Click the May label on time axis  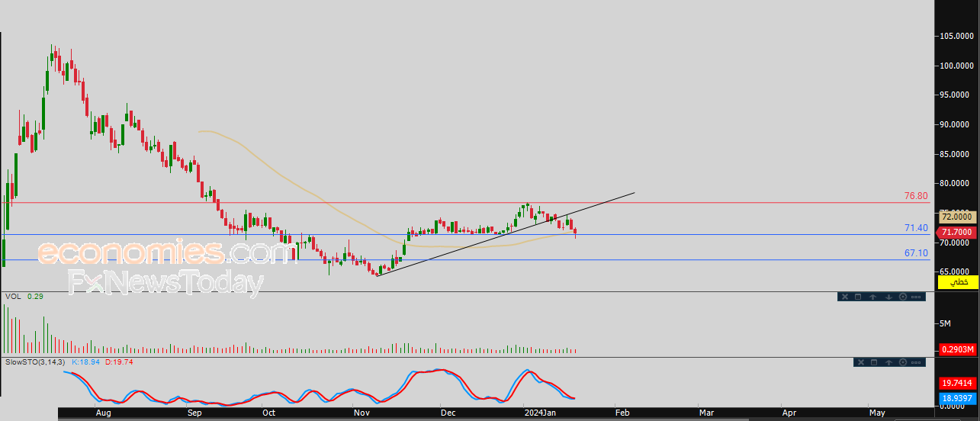tap(877, 413)
